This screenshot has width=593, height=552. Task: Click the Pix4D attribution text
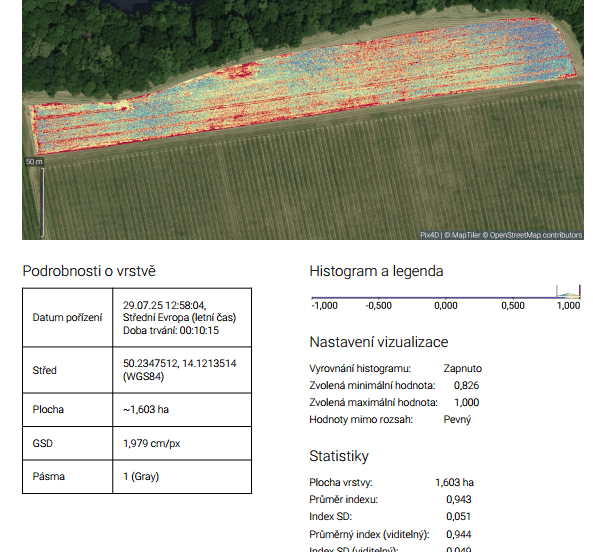click(429, 235)
